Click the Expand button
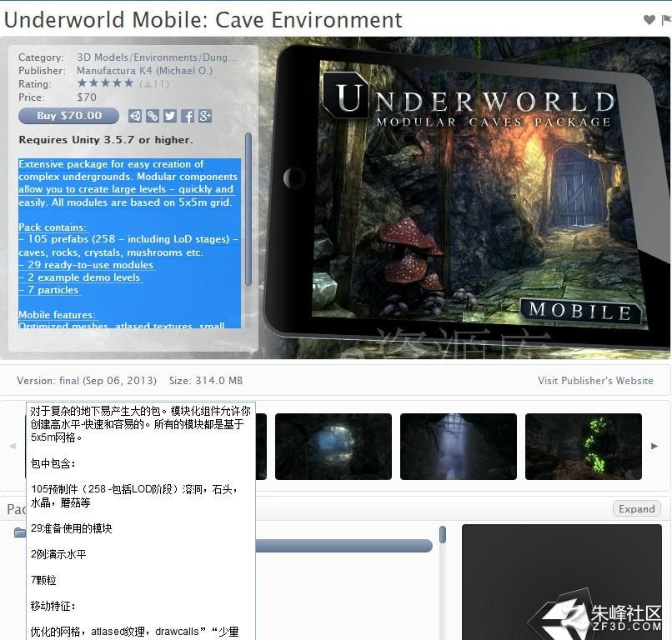This screenshot has width=672, height=640. 637,509
